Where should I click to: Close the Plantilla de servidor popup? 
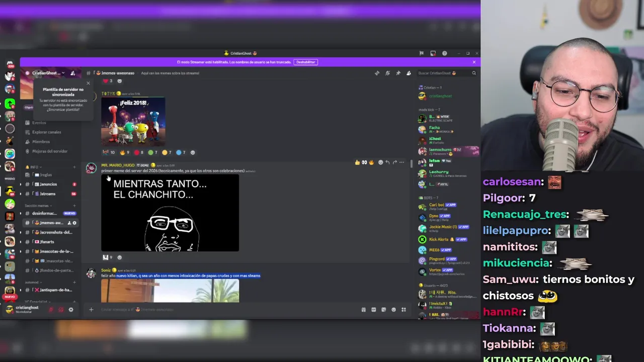pyautogui.click(x=88, y=83)
